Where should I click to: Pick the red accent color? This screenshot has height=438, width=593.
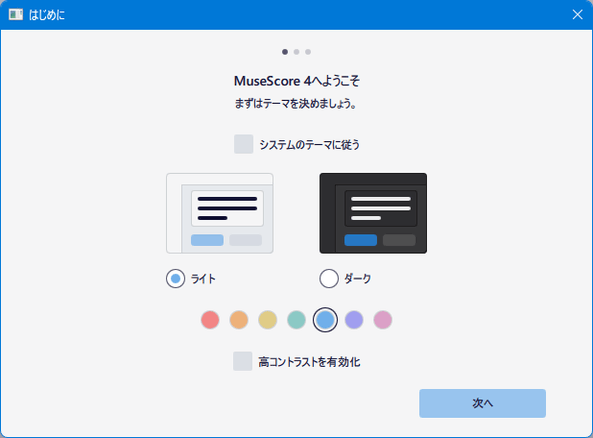[x=210, y=320]
